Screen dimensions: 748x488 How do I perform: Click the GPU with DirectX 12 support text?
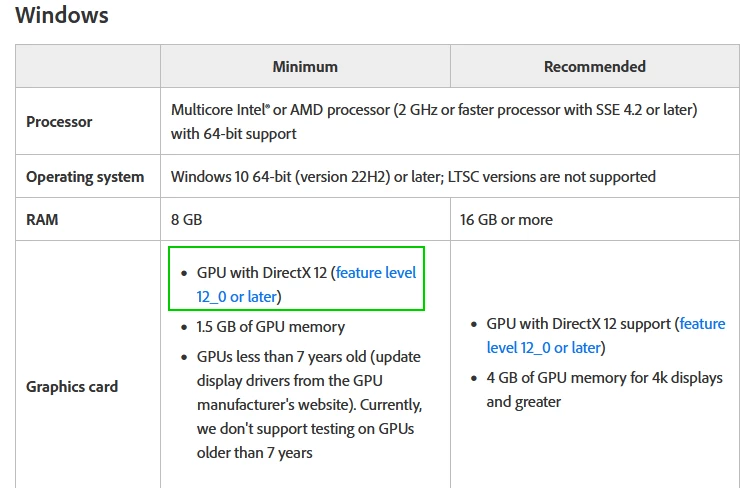click(x=579, y=324)
